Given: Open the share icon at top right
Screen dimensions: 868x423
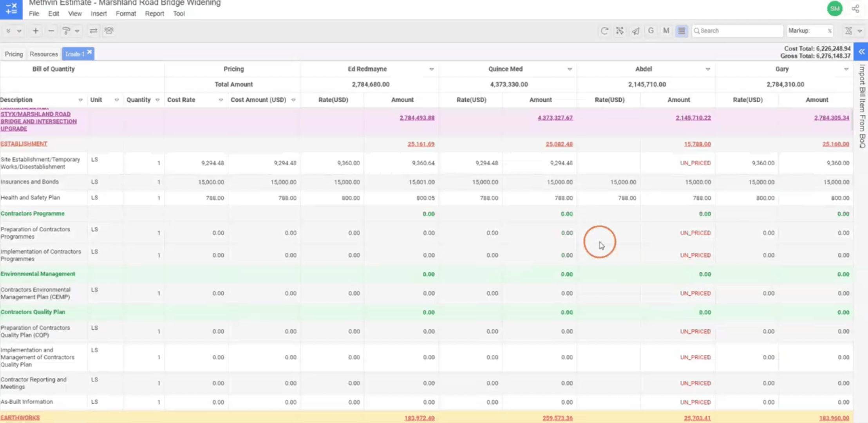Looking at the screenshot, I should pos(855,9).
